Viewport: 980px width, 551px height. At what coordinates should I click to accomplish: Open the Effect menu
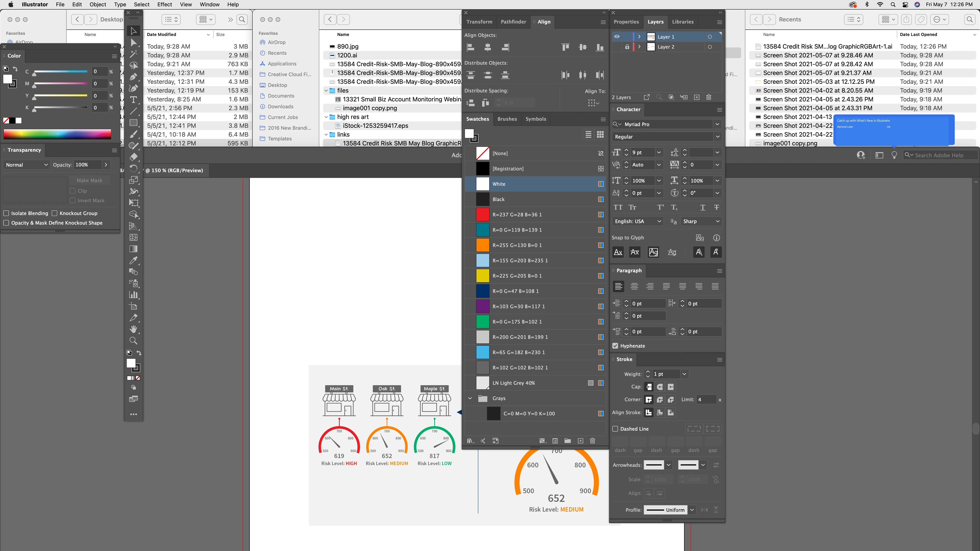tap(164, 5)
